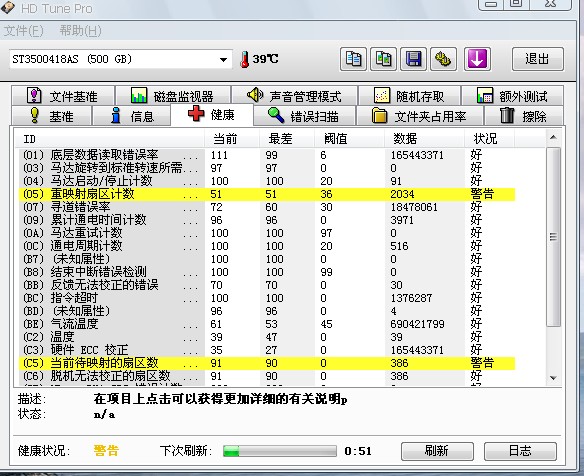The width and height of the screenshot is (584, 476).
Task: Select row (BD) (未知属性)
Action: 267,311
